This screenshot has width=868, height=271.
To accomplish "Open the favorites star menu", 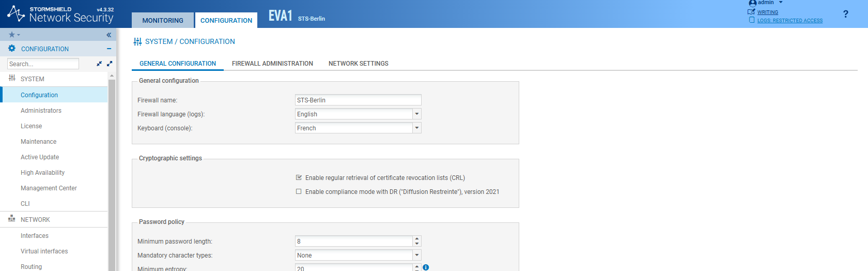I will pyautogui.click(x=14, y=35).
